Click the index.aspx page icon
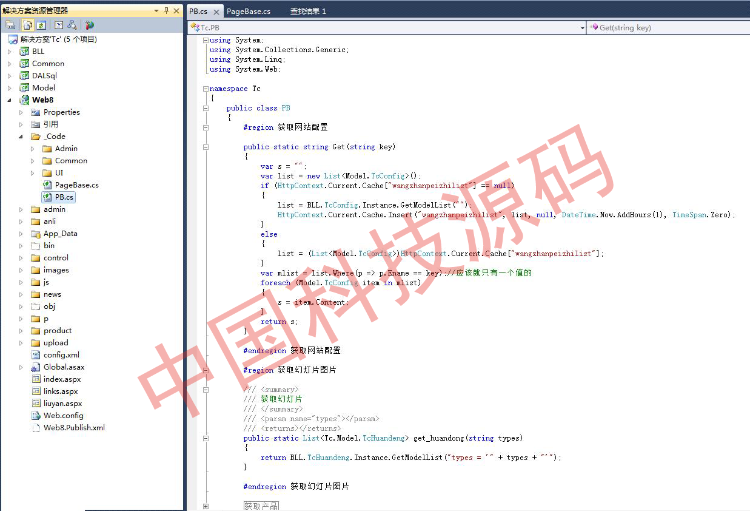750x511 pixels. point(36,379)
